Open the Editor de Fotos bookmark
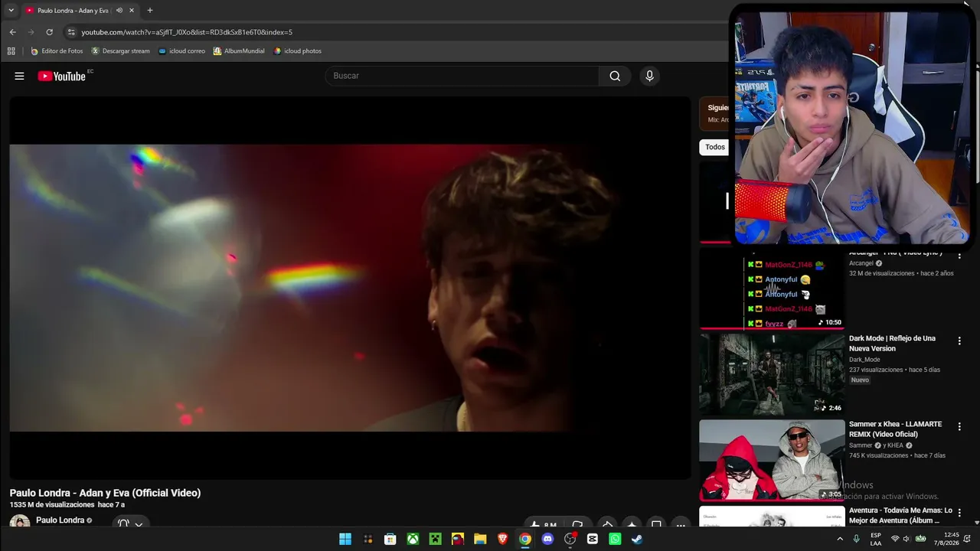The image size is (980, 551). [x=57, y=51]
